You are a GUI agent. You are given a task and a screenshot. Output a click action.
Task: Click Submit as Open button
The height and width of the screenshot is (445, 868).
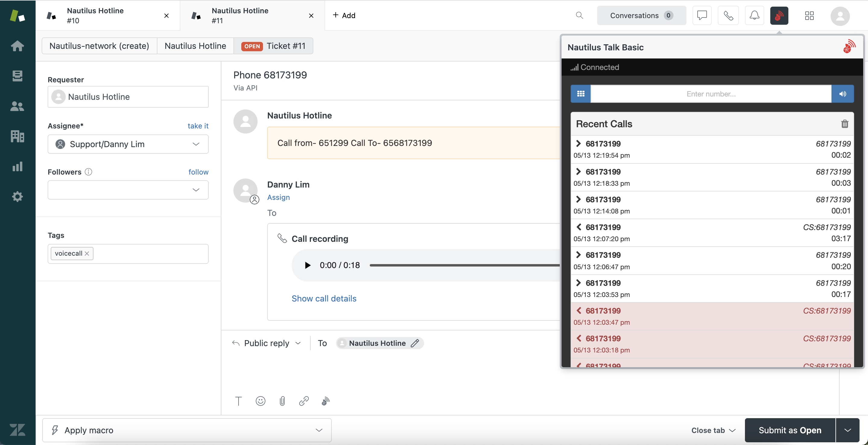click(790, 430)
